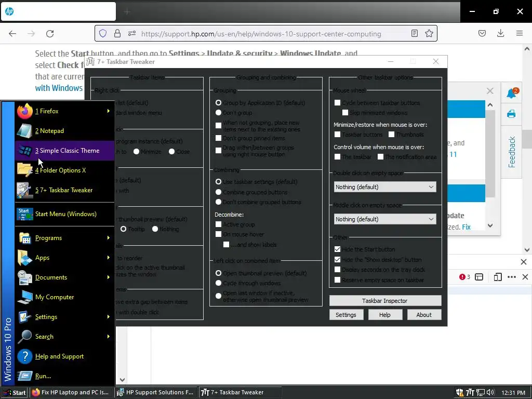This screenshot has width=532, height=399.
Task: Click the tray volume speaker icon
Action: coord(490,393)
